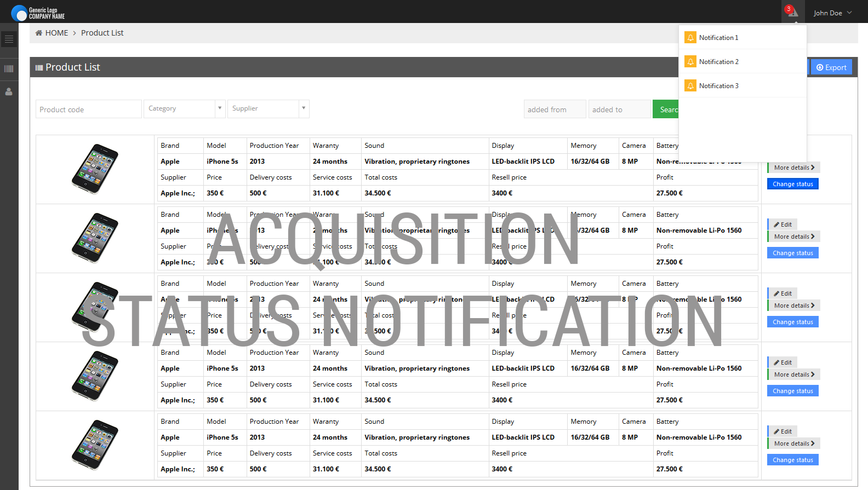This screenshot has height=490, width=868.
Task: Click the bell icon beside Notification 3
Action: 690,86
